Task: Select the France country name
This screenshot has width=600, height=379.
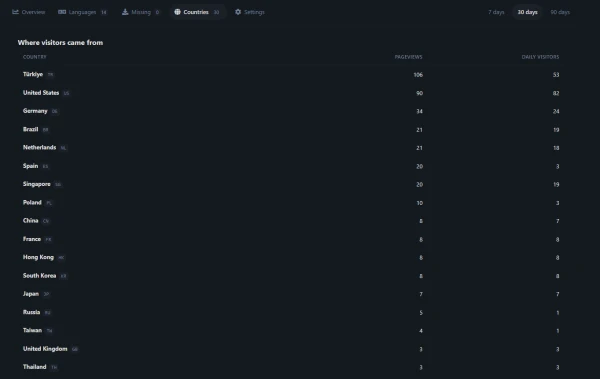Action: pos(32,239)
